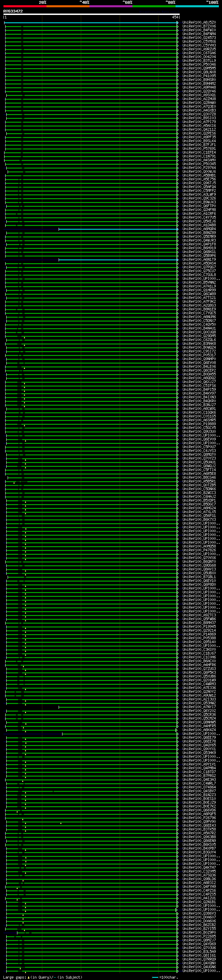
Task: Select hit UniRef100_Q1HR99
Action: [199, 290]
